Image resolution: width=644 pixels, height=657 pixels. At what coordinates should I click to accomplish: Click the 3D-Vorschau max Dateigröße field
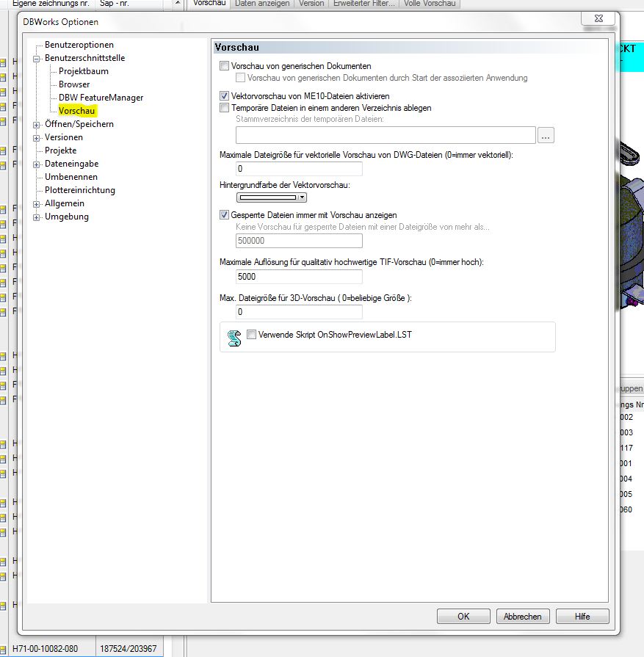pos(299,312)
